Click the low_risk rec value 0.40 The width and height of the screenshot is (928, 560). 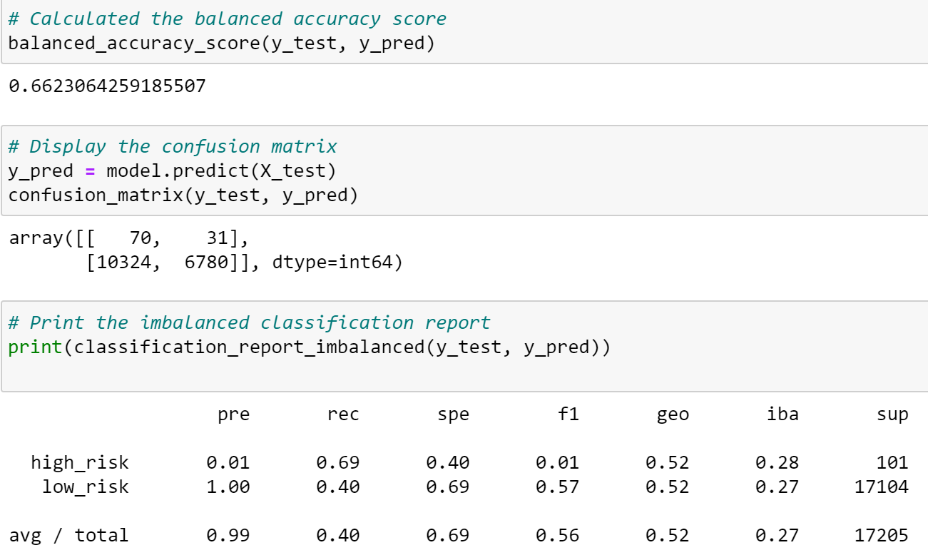pos(338,487)
